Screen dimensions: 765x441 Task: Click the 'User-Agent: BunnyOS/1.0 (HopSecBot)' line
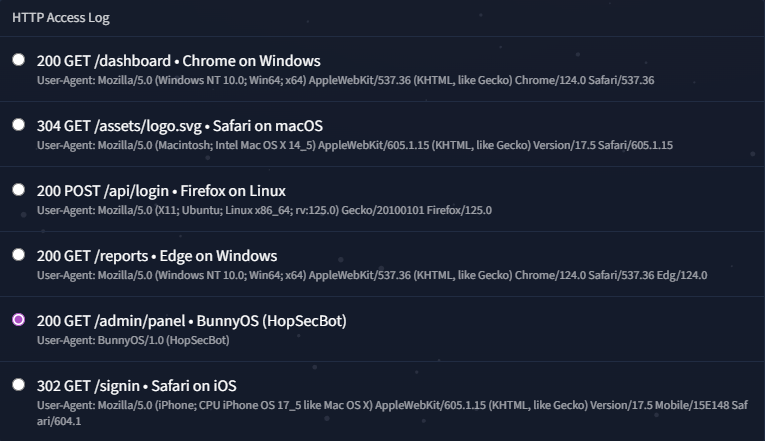[133, 340]
